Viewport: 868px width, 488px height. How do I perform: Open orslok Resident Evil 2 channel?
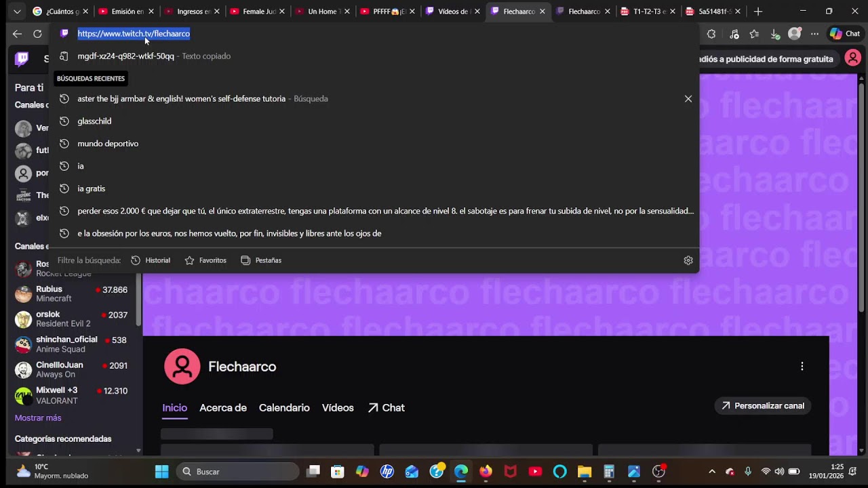[x=71, y=319]
